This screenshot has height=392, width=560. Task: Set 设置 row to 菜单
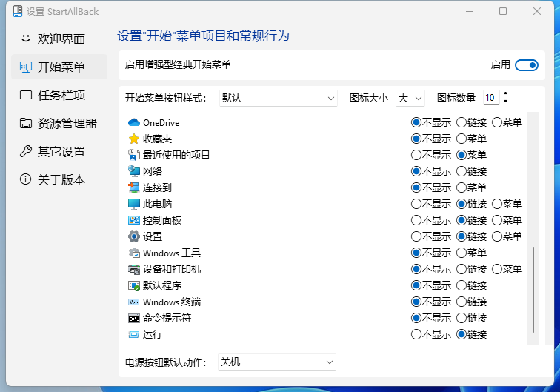point(507,236)
